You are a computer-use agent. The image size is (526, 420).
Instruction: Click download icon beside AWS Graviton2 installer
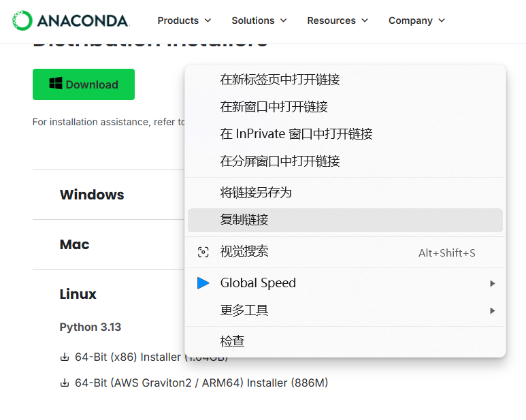click(65, 383)
